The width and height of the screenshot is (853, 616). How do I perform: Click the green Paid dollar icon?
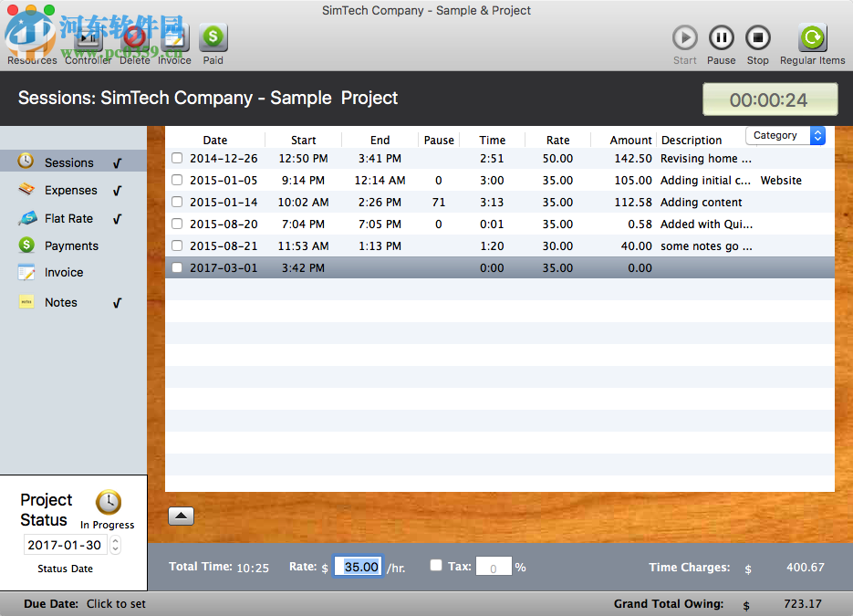pyautogui.click(x=213, y=38)
